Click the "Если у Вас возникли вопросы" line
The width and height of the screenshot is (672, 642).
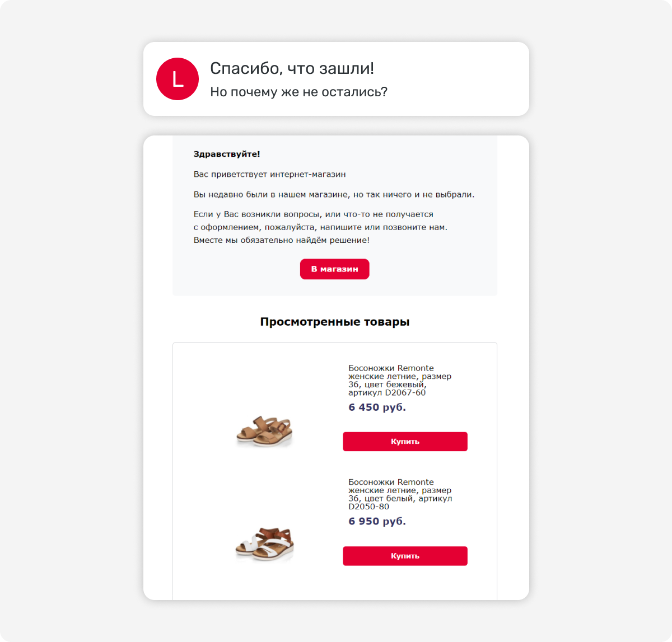pos(313,214)
